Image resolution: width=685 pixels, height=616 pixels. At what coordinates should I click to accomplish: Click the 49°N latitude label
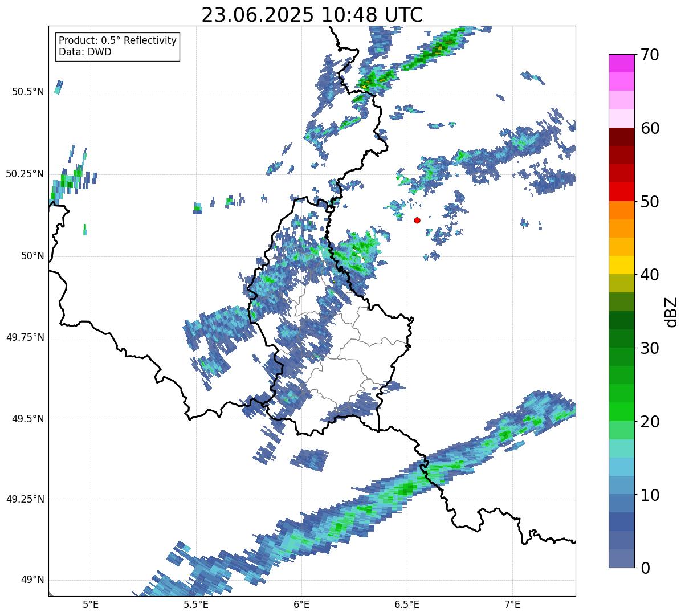(x=33, y=580)
